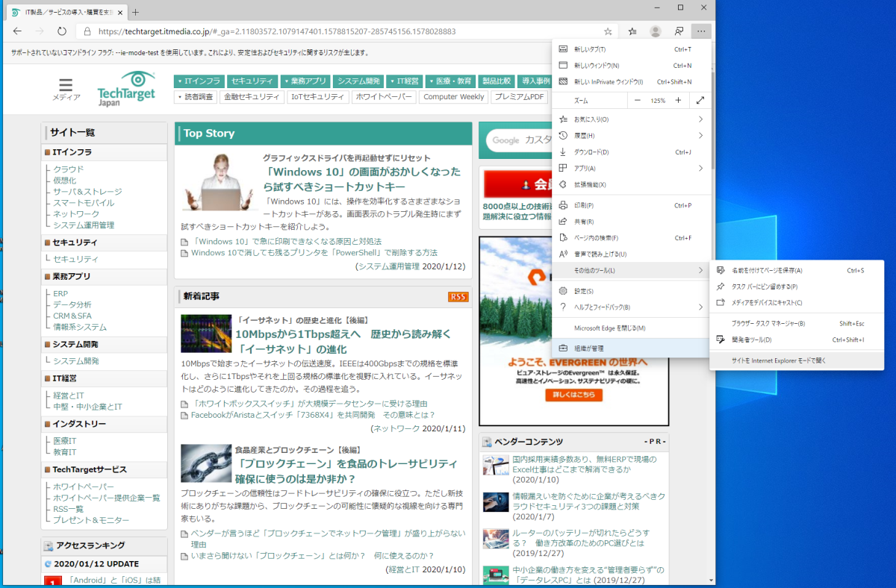Expand the お気に入り submenu
This screenshot has width=896, height=588.
(x=632, y=119)
